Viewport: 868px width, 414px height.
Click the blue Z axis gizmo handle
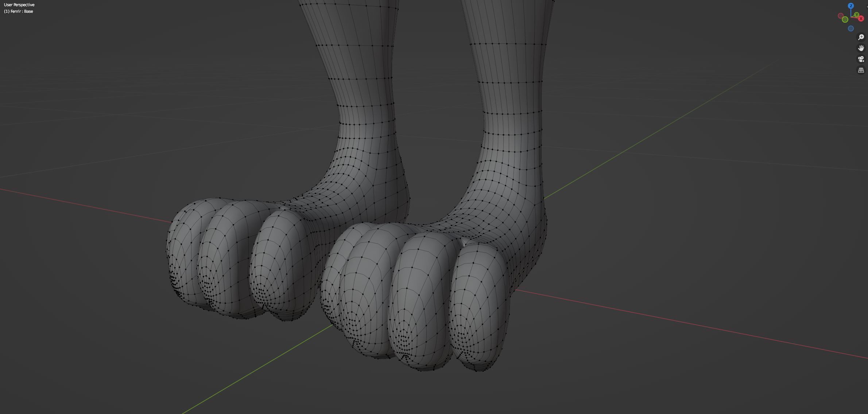(851, 6)
